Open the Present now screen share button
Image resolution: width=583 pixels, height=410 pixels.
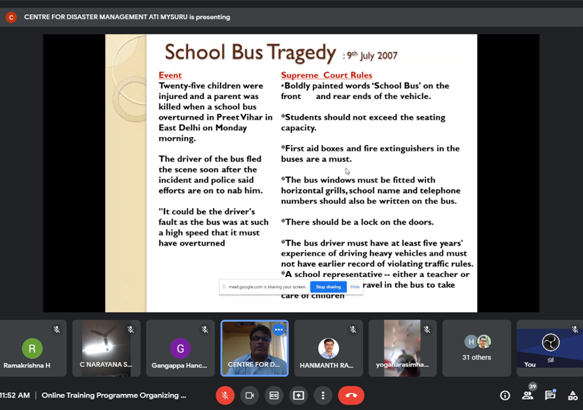tap(299, 395)
